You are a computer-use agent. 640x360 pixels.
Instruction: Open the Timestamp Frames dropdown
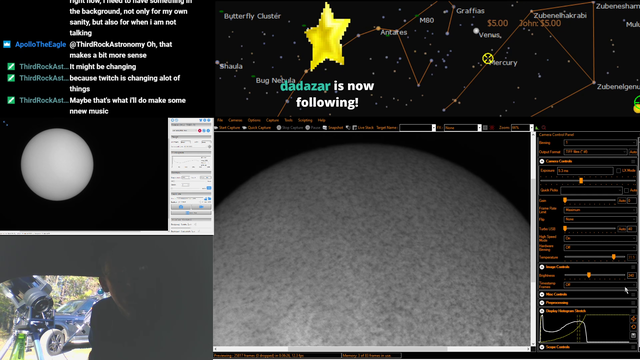tap(600, 284)
